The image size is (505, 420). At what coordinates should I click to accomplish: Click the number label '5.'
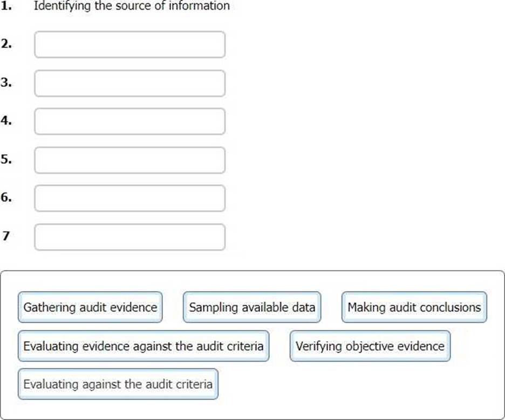(6, 159)
